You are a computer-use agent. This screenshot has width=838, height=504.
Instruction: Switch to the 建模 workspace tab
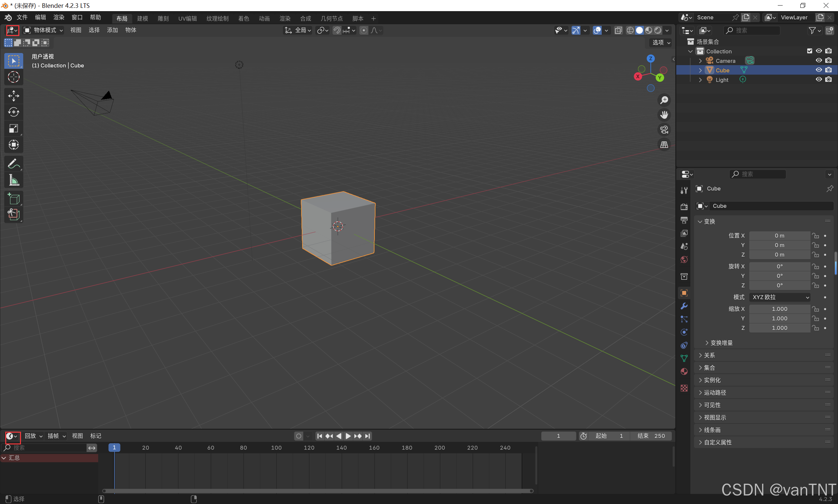pyautogui.click(x=142, y=18)
